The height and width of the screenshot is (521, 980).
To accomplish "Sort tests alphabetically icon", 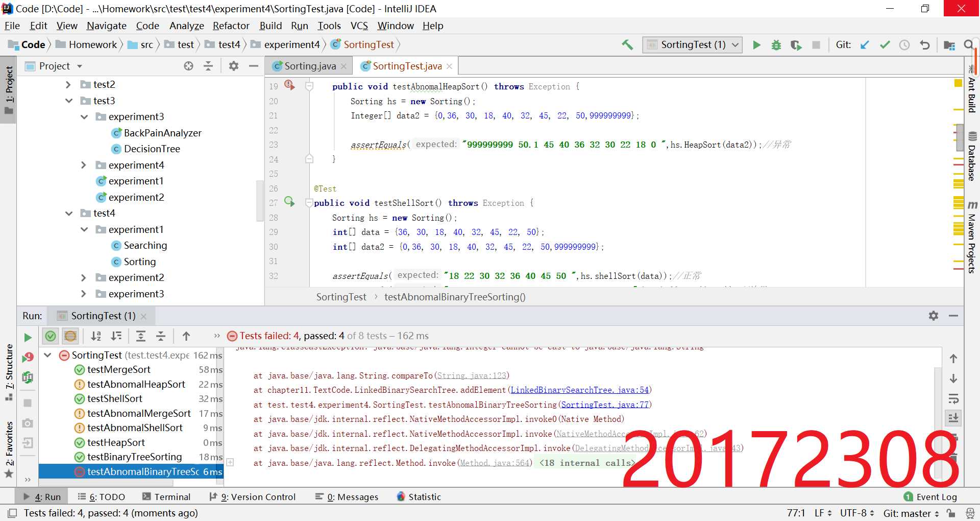I will 96,336.
